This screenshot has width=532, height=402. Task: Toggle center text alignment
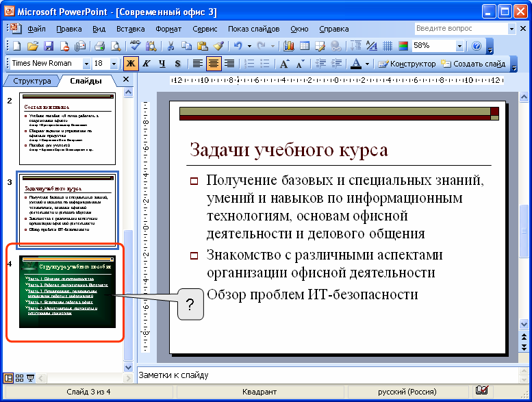(x=214, y=64)
